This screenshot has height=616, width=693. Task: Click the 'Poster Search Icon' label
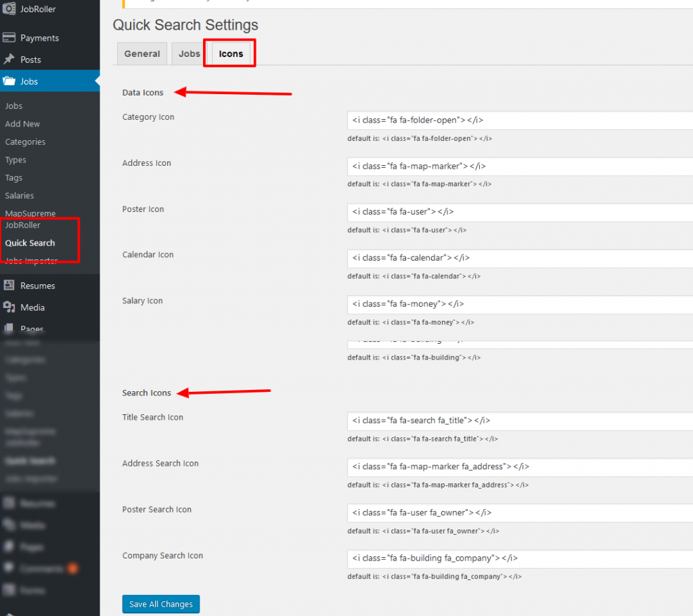pos(157,509)
